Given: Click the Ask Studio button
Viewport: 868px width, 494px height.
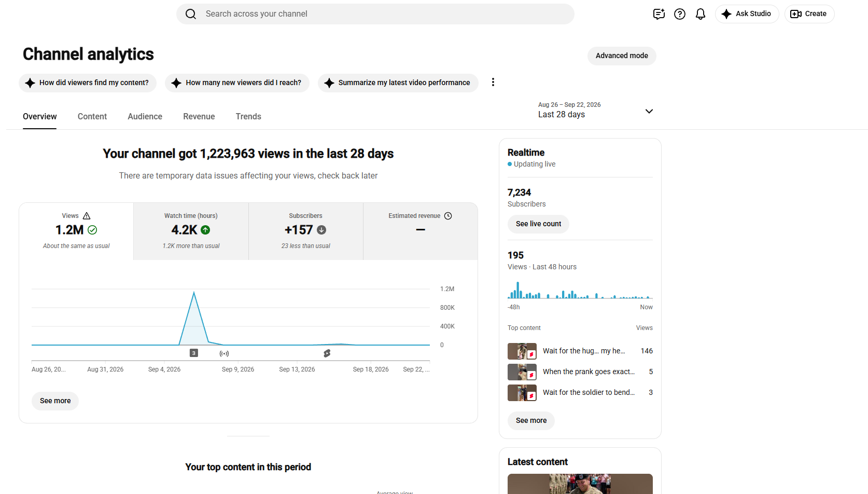Looking at the screenshot, I should tap(747, 14).
